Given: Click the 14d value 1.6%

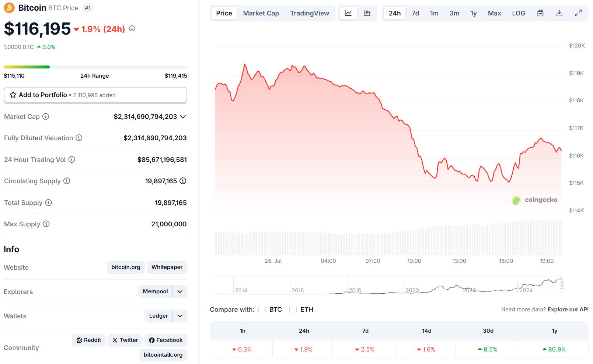Looking at the screenshot, I should 426,349.
